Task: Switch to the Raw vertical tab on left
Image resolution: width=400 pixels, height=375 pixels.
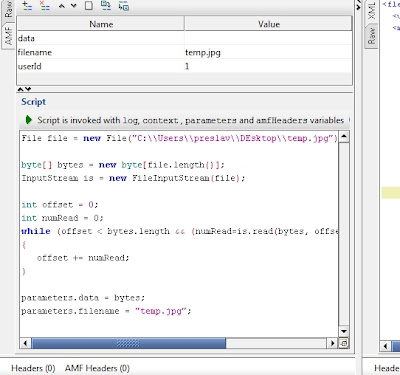Action: (8, 9)
